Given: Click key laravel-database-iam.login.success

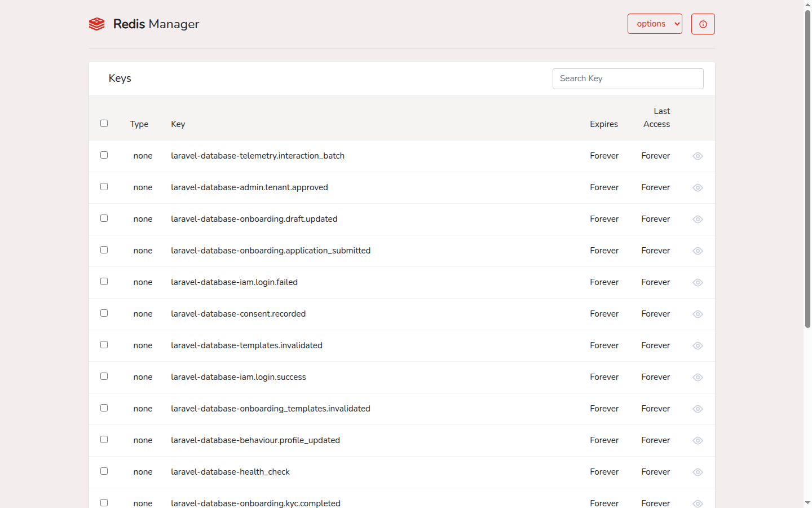Looking at the screenshot, I should (239, 377).
